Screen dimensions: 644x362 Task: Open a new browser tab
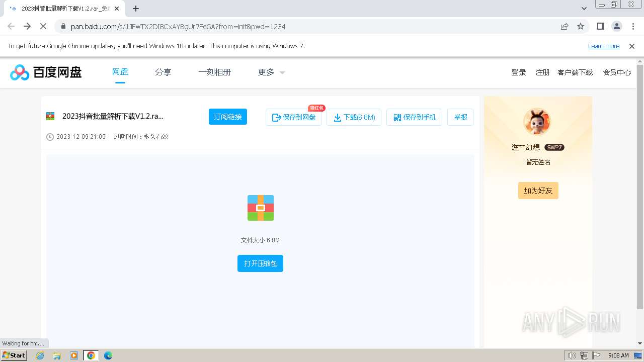(x=136, y=9)
